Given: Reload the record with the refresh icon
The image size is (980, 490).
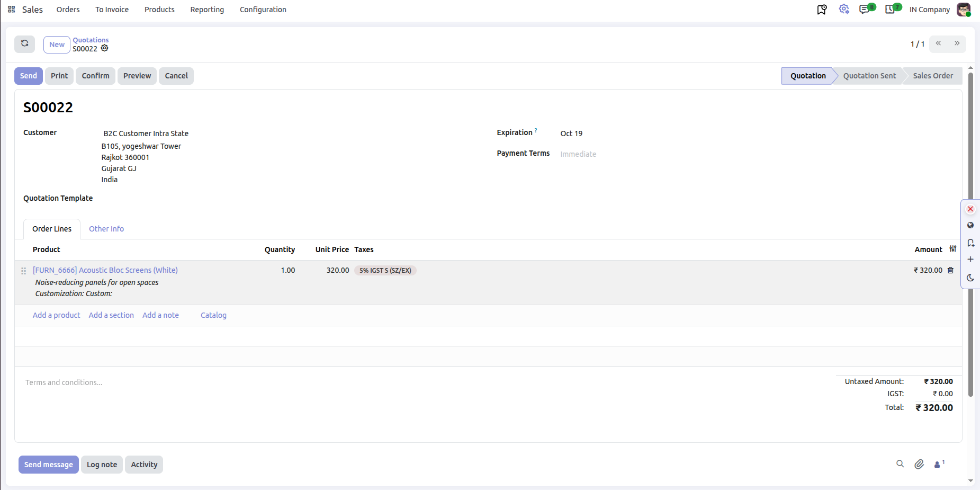Looking at the screenshot, I should (x=25, y=44).
